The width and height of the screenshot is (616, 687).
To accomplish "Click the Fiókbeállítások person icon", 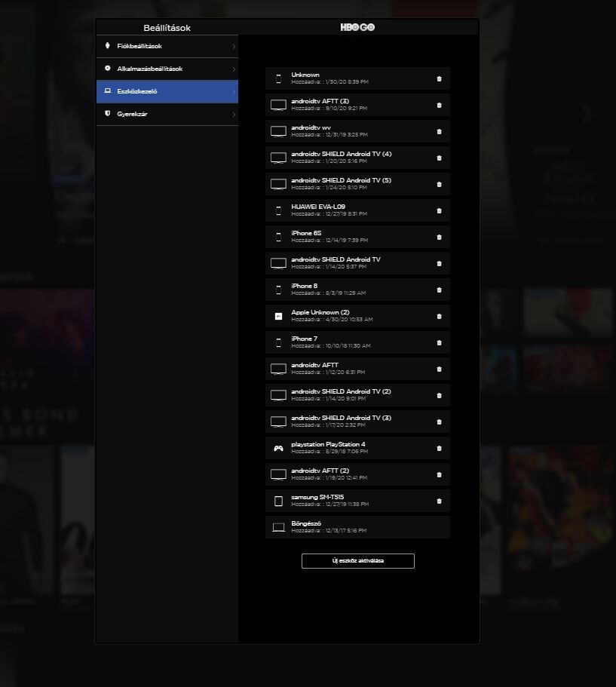I will coord(107,45).
